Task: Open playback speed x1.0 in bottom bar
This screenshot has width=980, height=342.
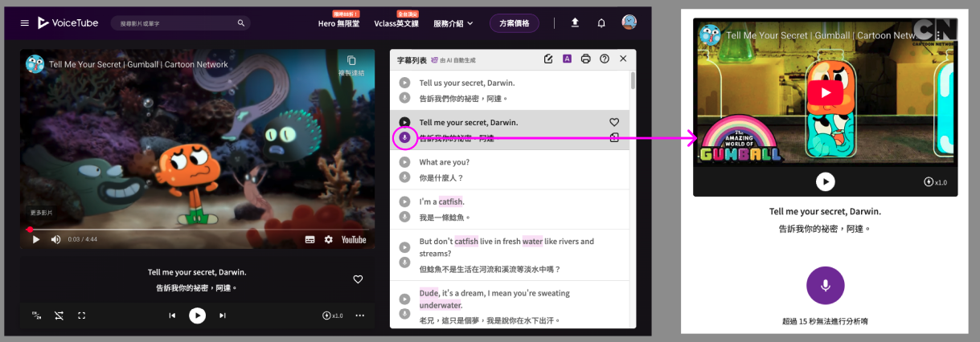Action: [332, 316]
